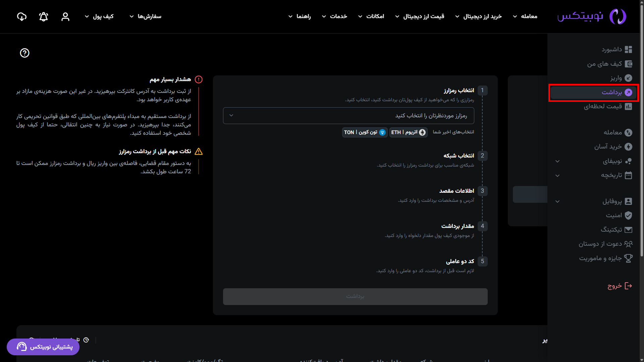Click the قیمت لحظه‌ای chart icon

point(628,107)
